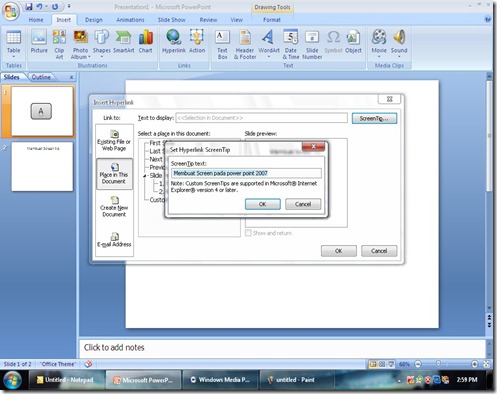497x394 pixels.
Task: Insert a Chart from the ribbon
Action: coord(146,42)
